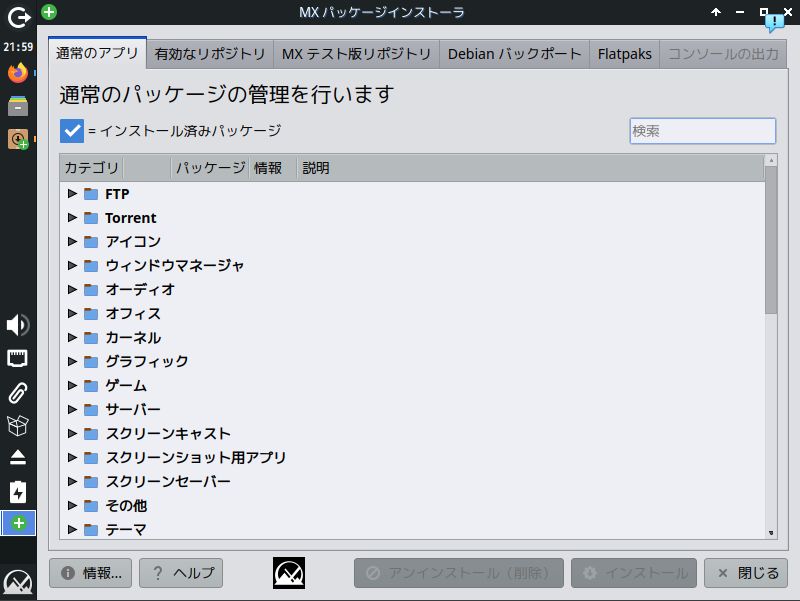Screen dimensions: 800x601
Task: Click the 検索 search field
Action: [703, 131]
